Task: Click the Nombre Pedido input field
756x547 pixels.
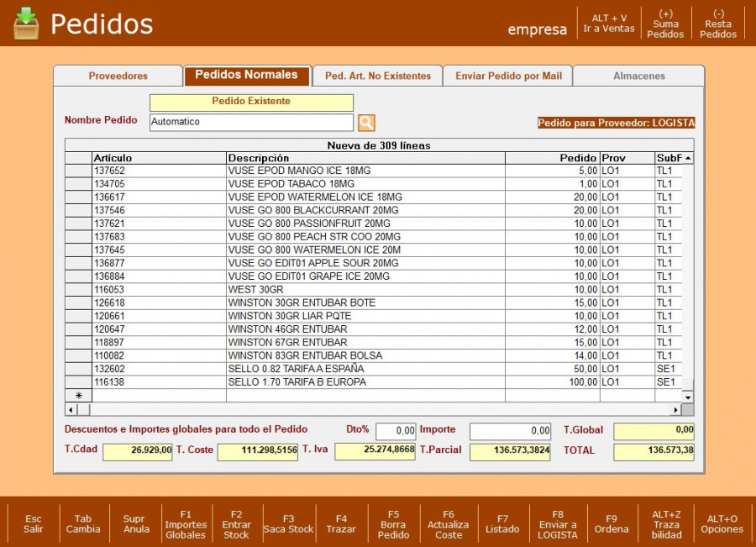Action: pos(251,122)
